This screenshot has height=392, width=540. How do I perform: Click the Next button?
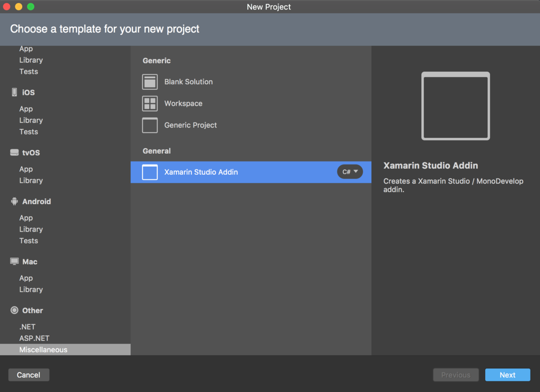[508, 375]
